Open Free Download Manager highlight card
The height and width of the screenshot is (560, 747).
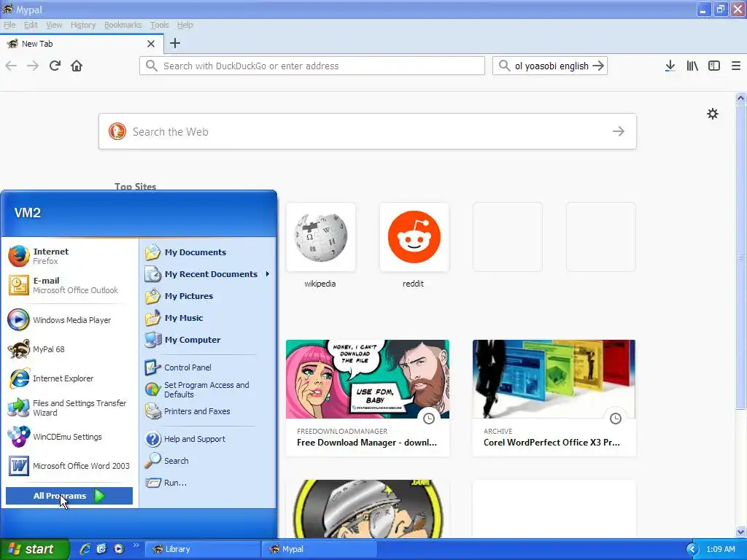click(368, 397)
